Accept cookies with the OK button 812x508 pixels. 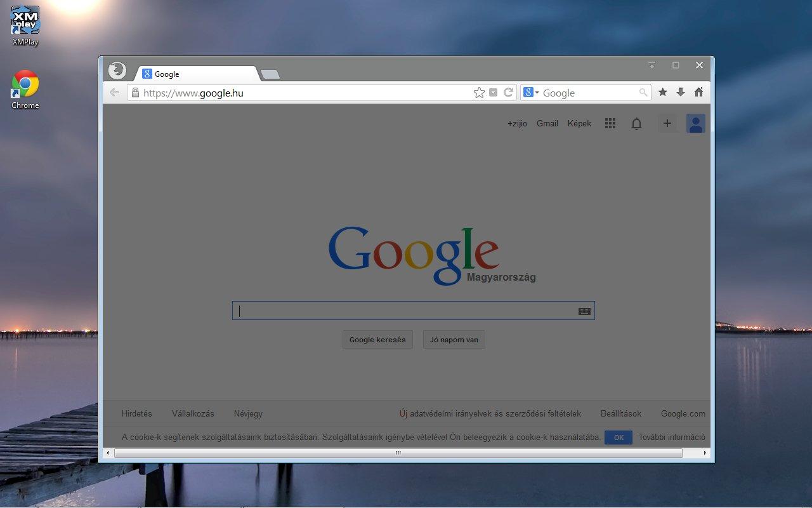[619, 438]
